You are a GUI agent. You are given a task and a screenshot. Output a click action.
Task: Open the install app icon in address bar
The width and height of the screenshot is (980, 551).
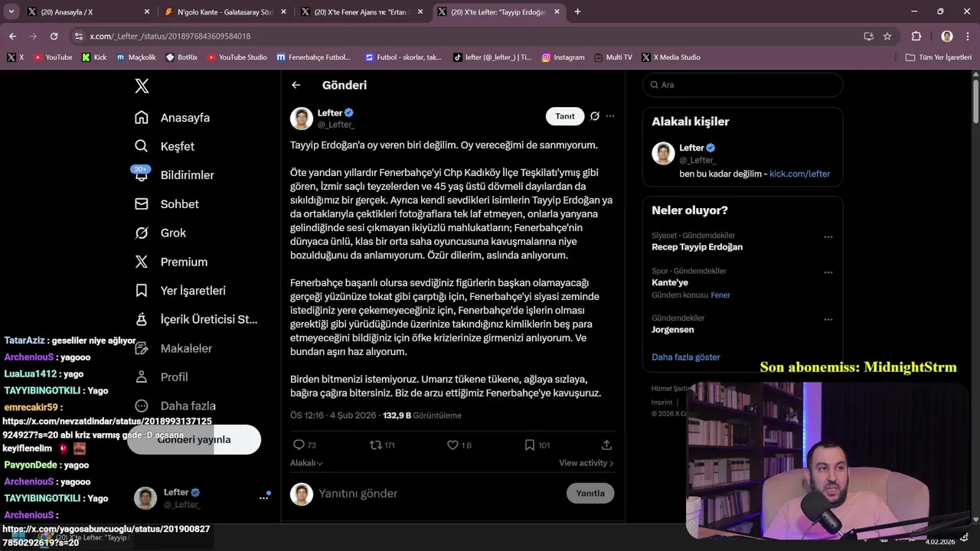click(x=868, y=36)
